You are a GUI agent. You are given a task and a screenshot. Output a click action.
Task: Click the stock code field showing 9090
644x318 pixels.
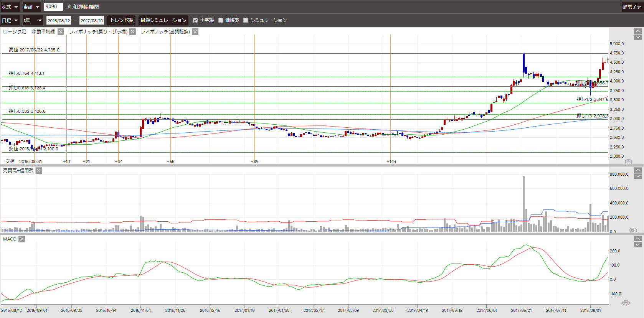[53, 7]
